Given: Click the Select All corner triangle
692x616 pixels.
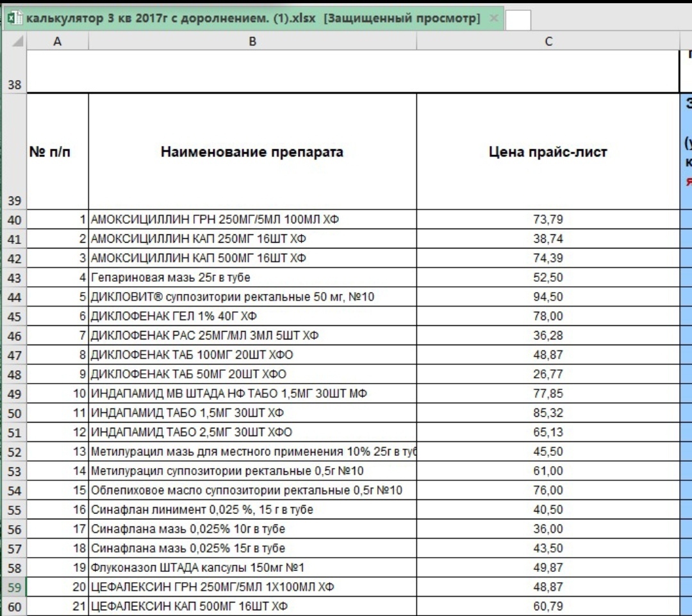Looking at the screenshot, I should point(17,41).
